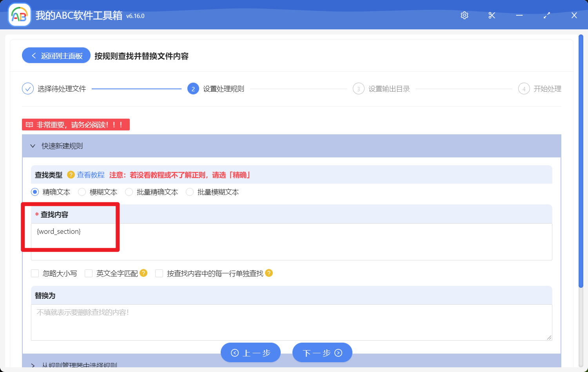Open the 查看教程 tutorial link
This screenshot has width=588, height=372.
[x=90, y=175]
